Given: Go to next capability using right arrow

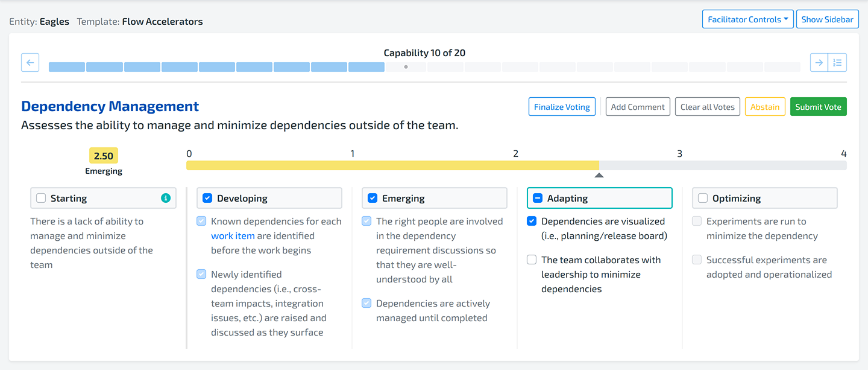Looking at the screenshot, I should tap(819, 62).
